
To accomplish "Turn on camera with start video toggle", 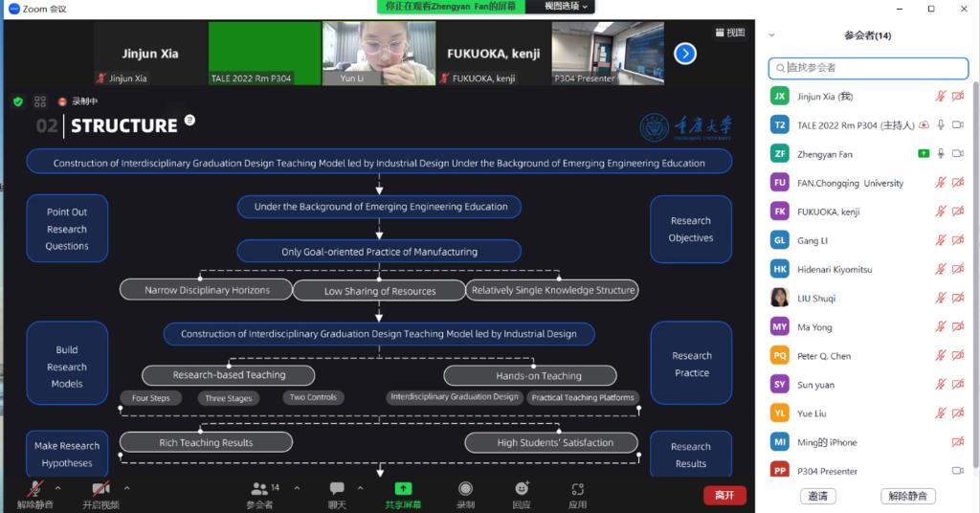I will point(100,489).
